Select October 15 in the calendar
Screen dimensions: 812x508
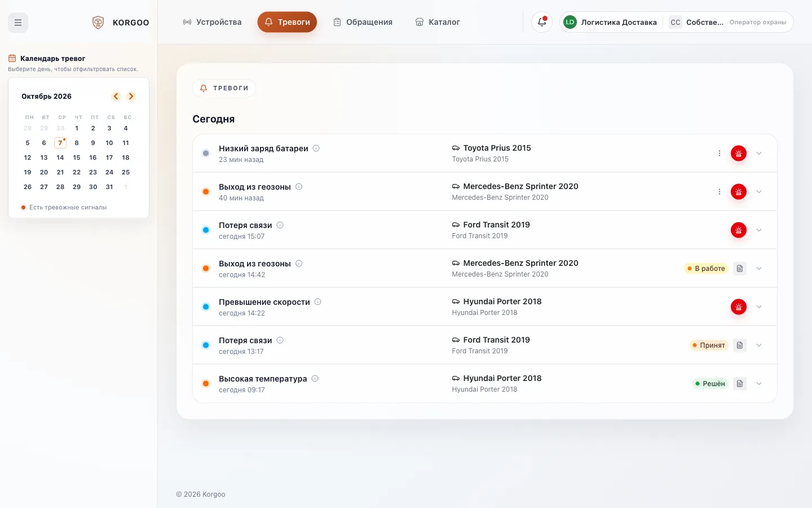(x=77, y=157)
